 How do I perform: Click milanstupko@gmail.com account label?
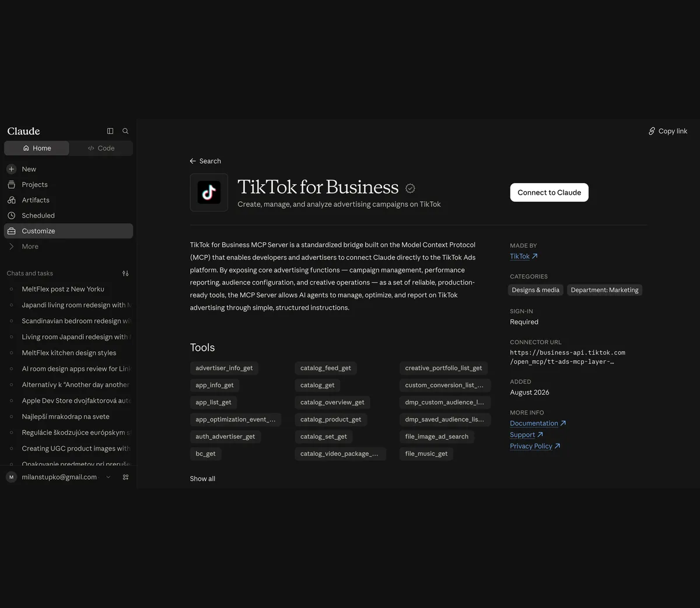click(59, 477)
